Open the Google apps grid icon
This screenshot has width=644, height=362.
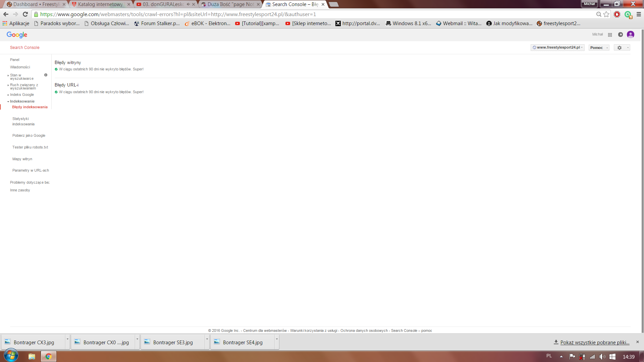pyautogui.click(x=610, y=35)
